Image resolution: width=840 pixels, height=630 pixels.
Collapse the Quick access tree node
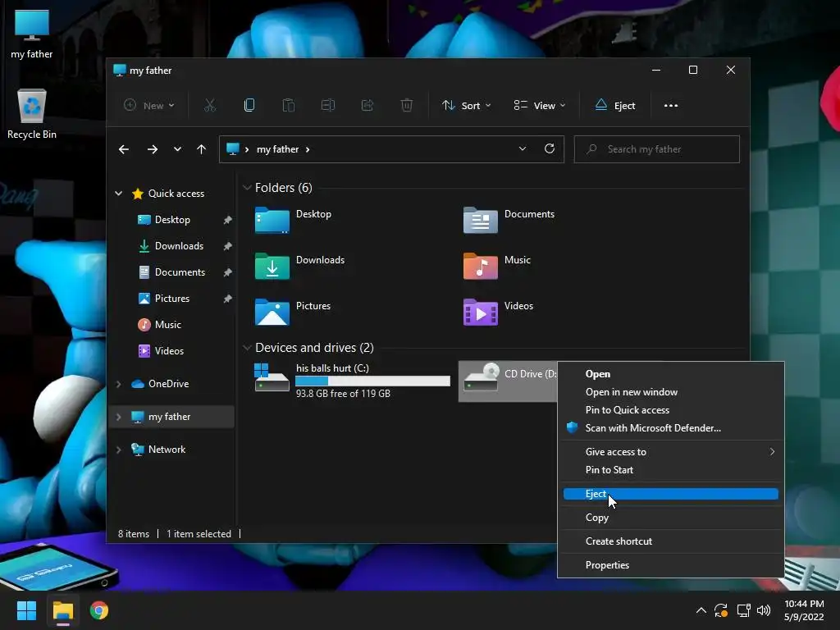pos(118,194)
